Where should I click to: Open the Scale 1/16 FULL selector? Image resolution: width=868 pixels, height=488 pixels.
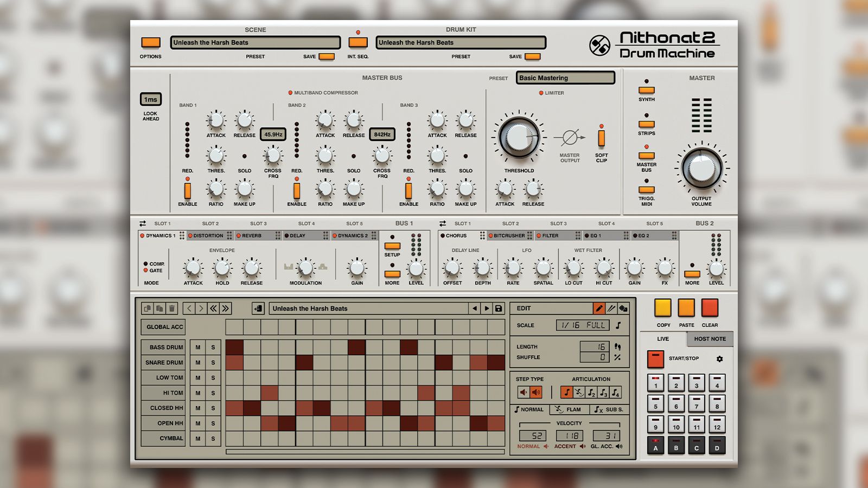582,325
